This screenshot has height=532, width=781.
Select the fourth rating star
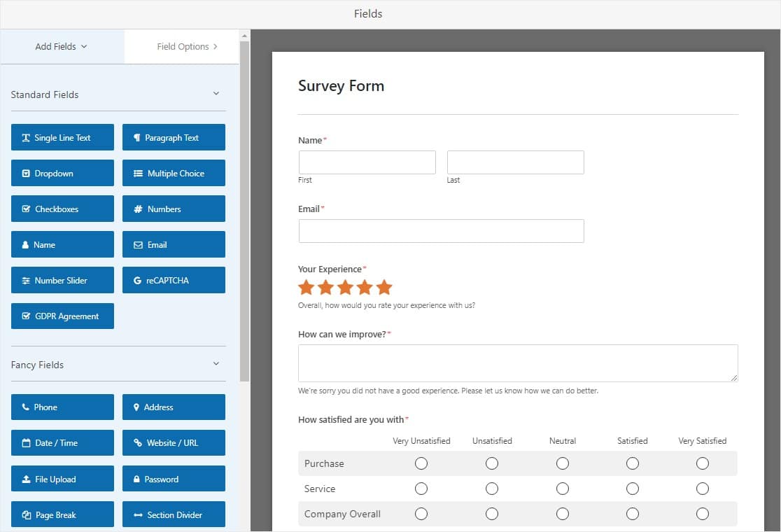point(365,288)
